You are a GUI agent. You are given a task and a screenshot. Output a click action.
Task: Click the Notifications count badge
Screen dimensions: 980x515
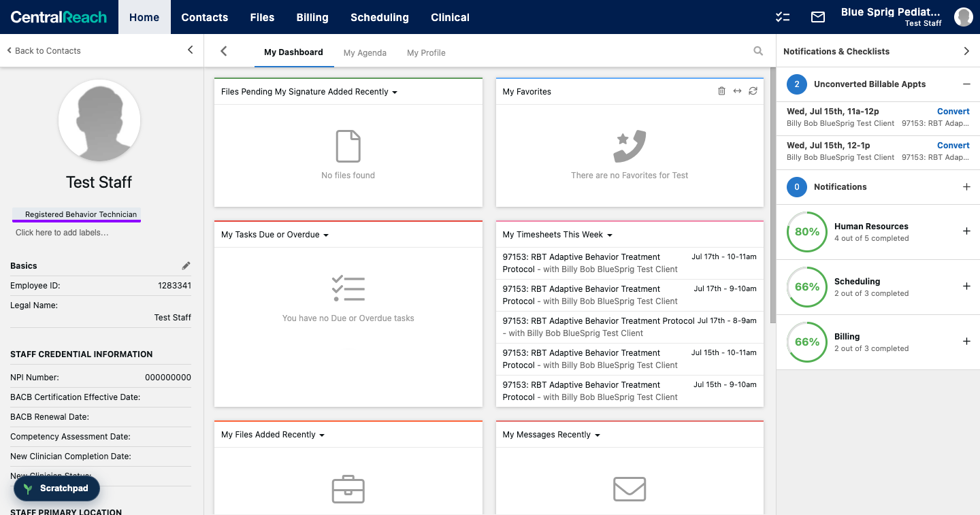(798, 187)
